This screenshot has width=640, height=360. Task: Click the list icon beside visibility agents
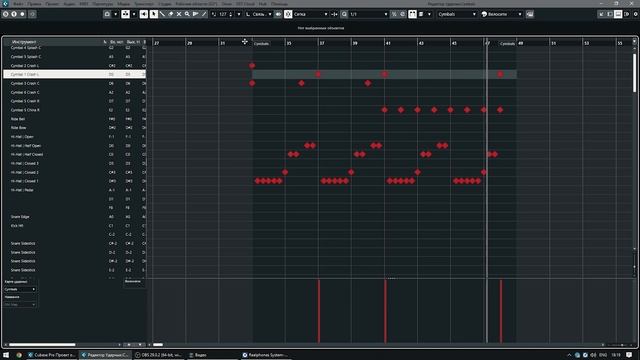pos(421,14)
